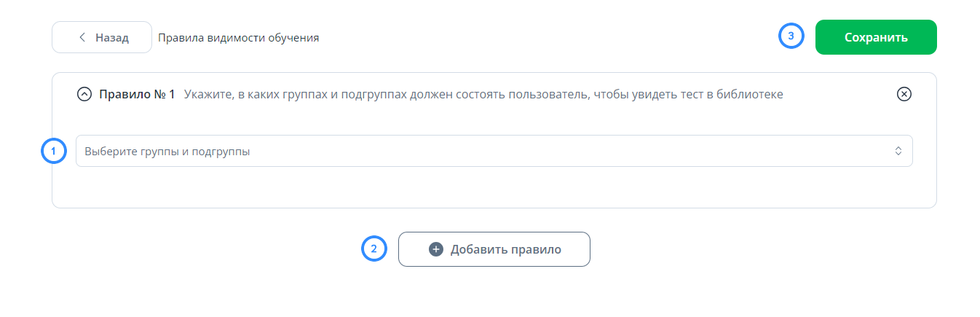Click the Правило № 1 heading label
The image size is (980, 317).
(x=137, y=94)
